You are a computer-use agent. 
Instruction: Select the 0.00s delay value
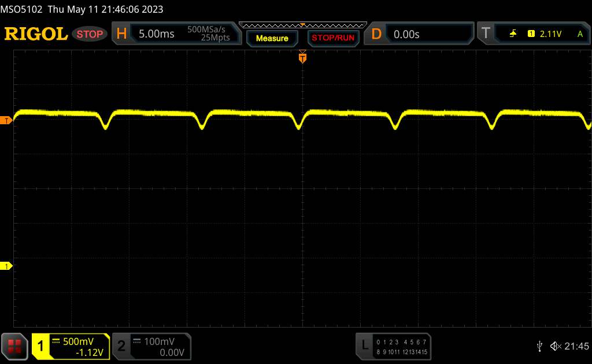[x=406, y=34]
